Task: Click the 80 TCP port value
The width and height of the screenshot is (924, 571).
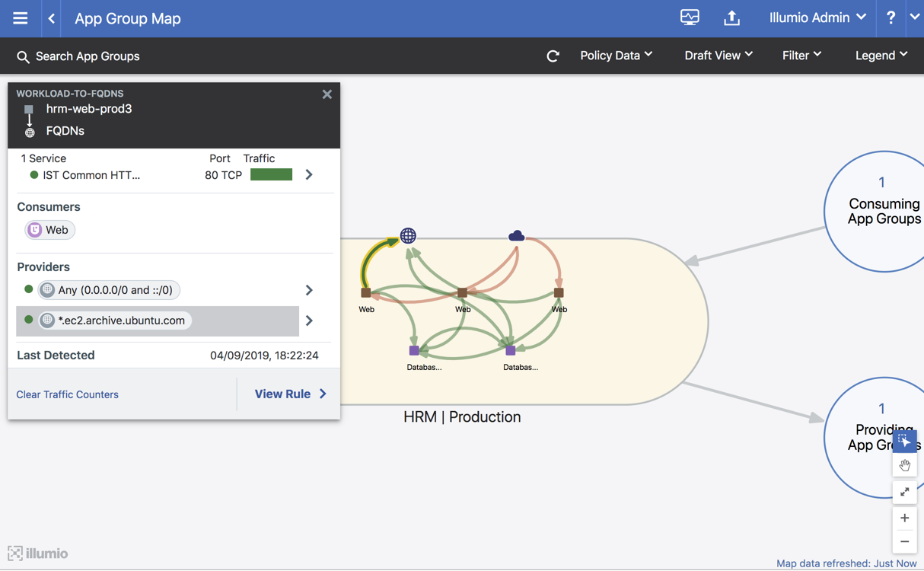Action: click(223, 175)
